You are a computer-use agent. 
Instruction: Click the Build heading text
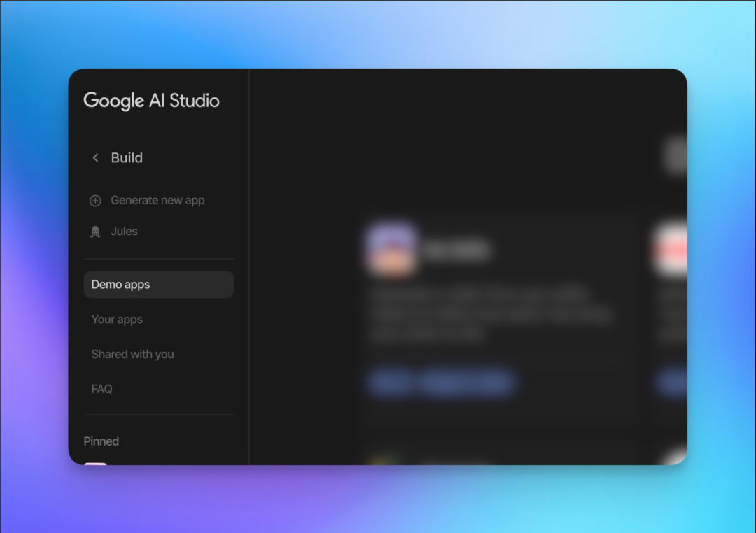(x=127, y=157)
